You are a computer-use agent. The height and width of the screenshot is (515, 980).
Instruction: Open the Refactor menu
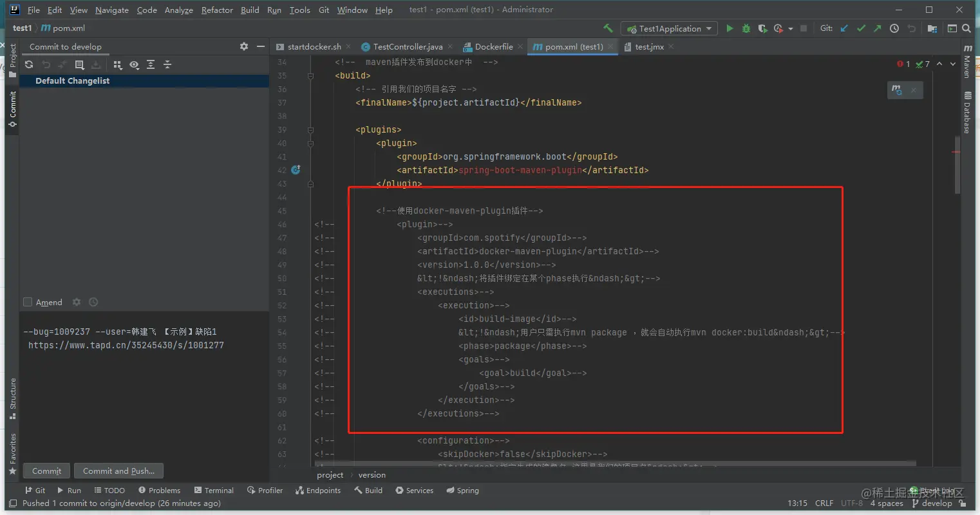(x=217, y=10)
